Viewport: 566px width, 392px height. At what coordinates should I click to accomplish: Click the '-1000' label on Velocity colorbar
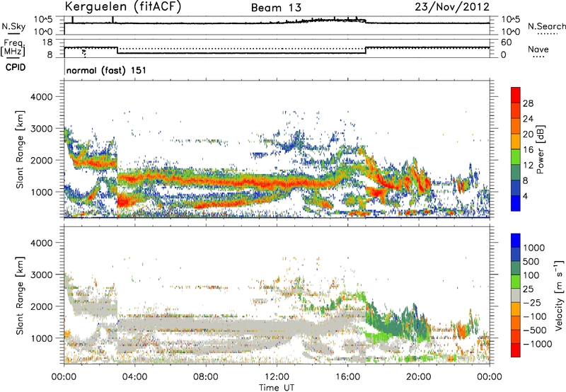tap(537, 344)
